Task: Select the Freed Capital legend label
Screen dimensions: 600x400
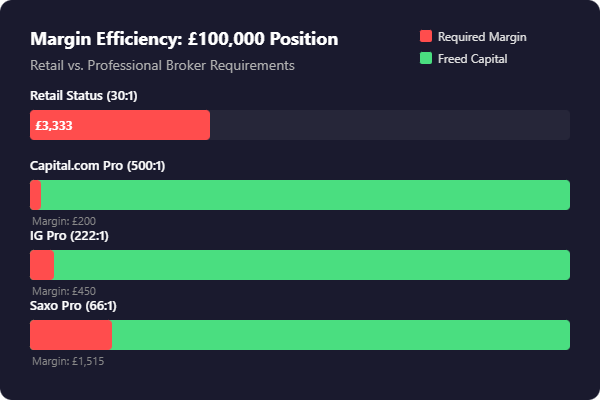Action: coord(472,59)
